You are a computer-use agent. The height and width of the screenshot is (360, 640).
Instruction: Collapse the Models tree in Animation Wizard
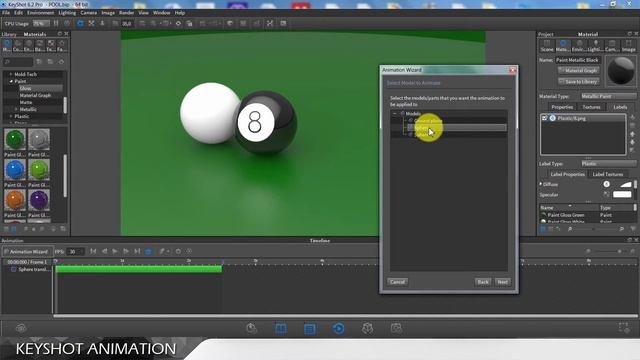pos(395,113)
